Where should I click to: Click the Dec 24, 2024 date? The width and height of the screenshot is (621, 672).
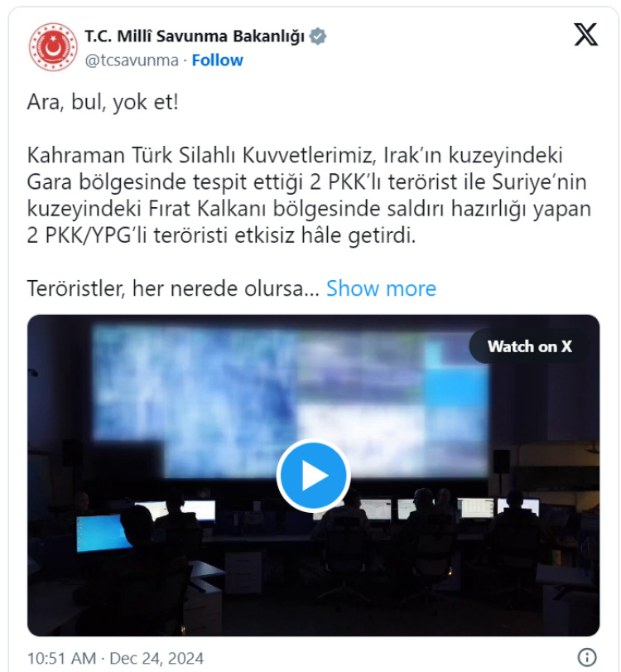[x=156, y=658]
